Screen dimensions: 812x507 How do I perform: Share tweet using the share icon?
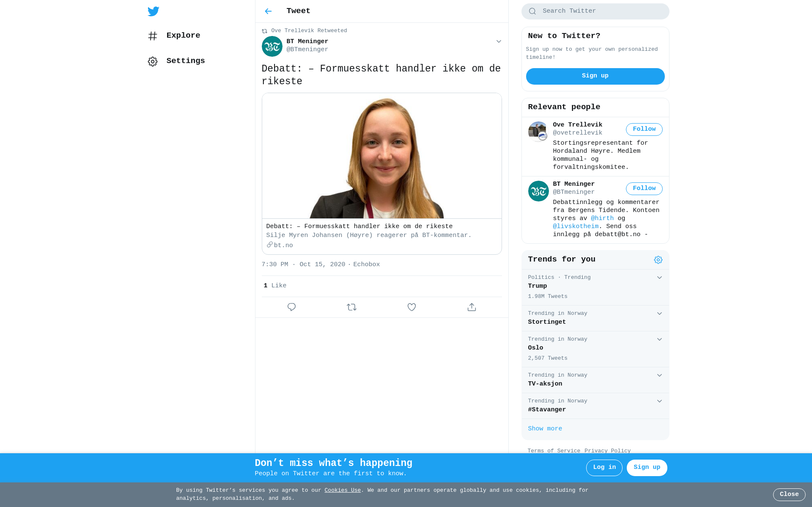coord(472,307)
